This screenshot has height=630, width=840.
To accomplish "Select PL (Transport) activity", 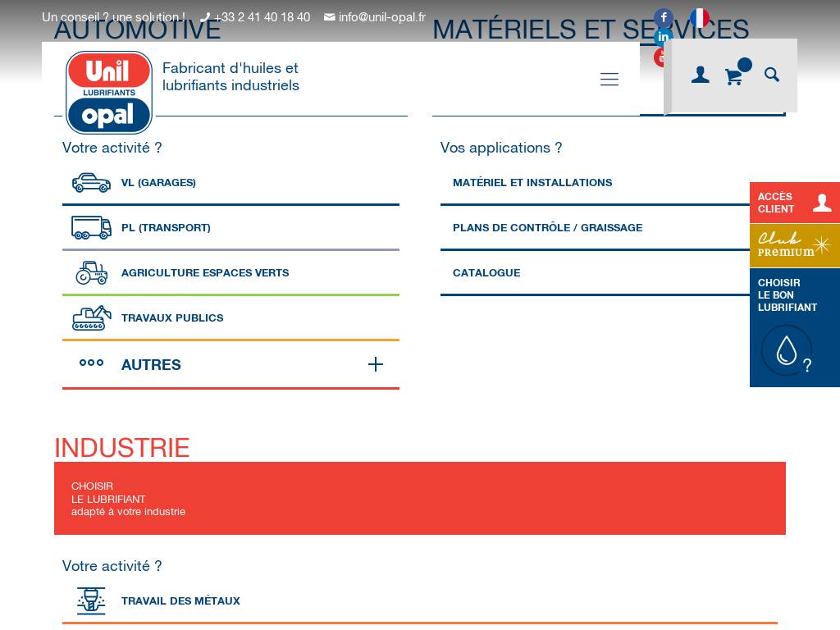I will coord(166,228).
